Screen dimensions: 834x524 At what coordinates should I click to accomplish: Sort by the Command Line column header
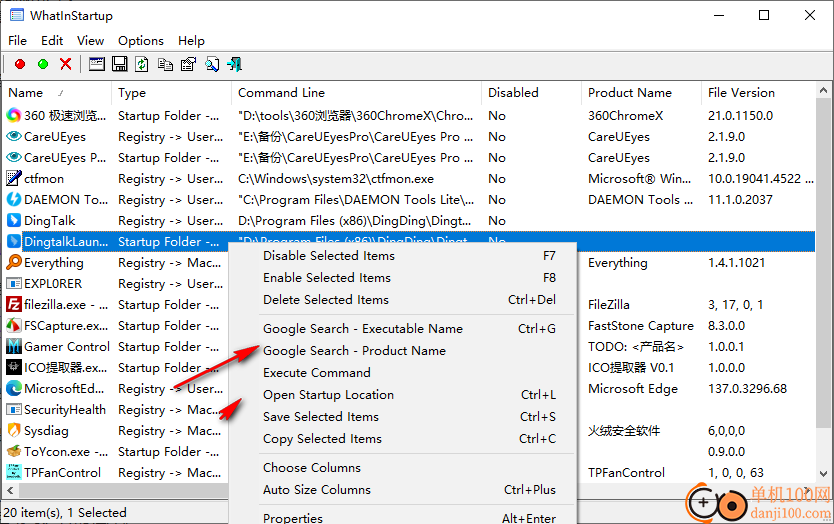point(356,93)
